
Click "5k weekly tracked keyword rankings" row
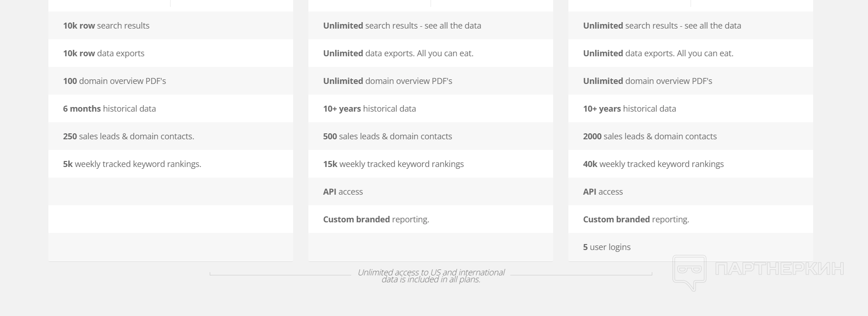(x=132, y=164)
